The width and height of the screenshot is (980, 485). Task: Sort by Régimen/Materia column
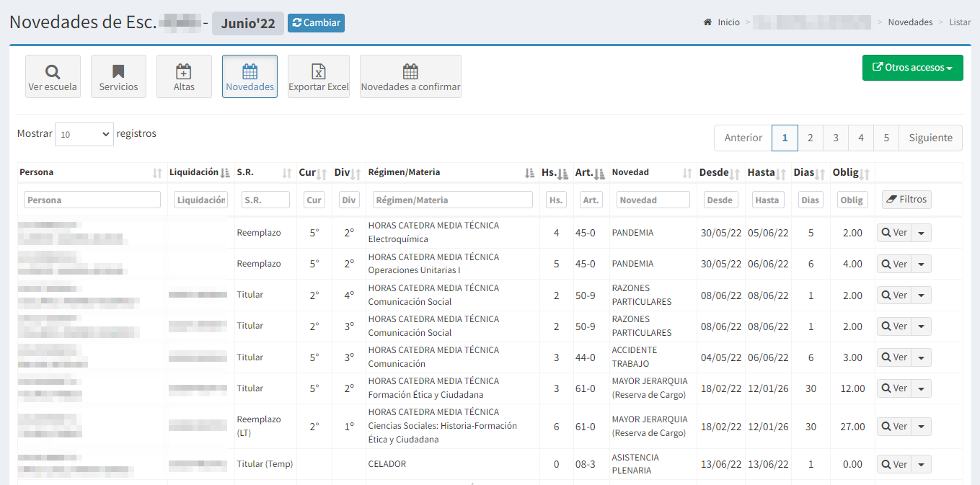[x=452, y=172]
